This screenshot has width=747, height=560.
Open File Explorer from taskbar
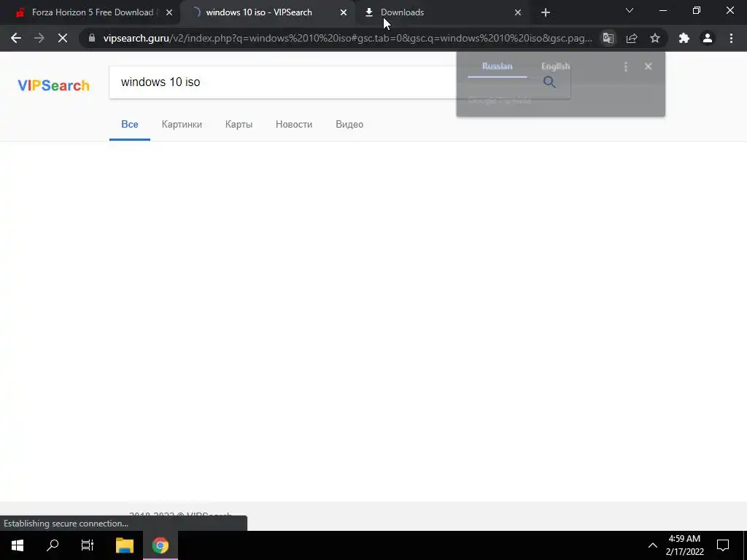point(125,545)
